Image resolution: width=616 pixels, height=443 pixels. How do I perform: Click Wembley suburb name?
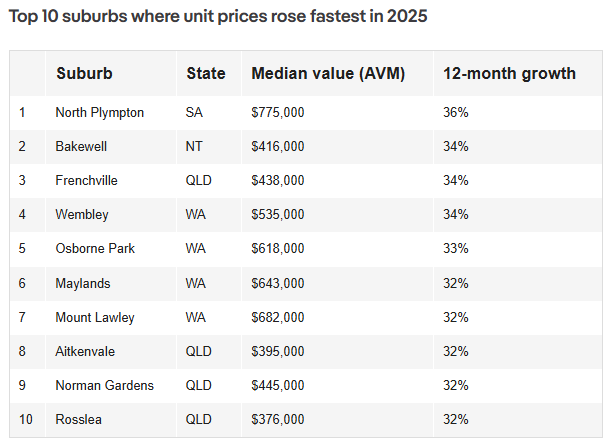pos(82,214)
